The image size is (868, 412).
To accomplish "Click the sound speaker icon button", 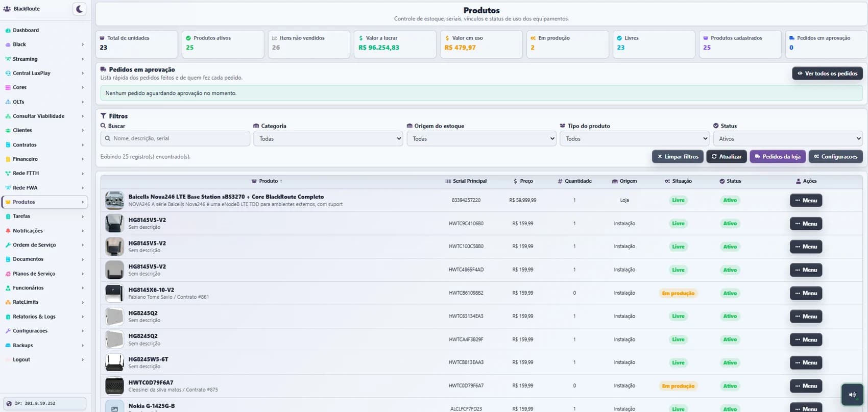I will coord(852,395).
